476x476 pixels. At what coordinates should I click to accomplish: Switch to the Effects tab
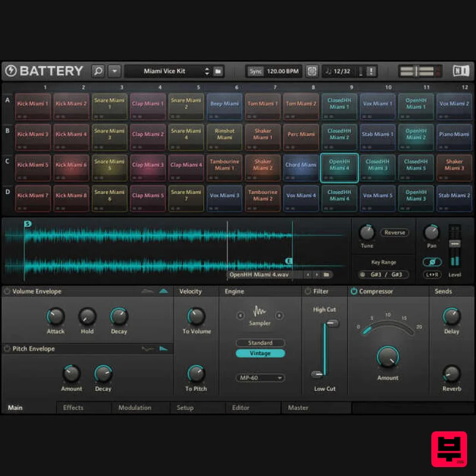tap(73, 408)
